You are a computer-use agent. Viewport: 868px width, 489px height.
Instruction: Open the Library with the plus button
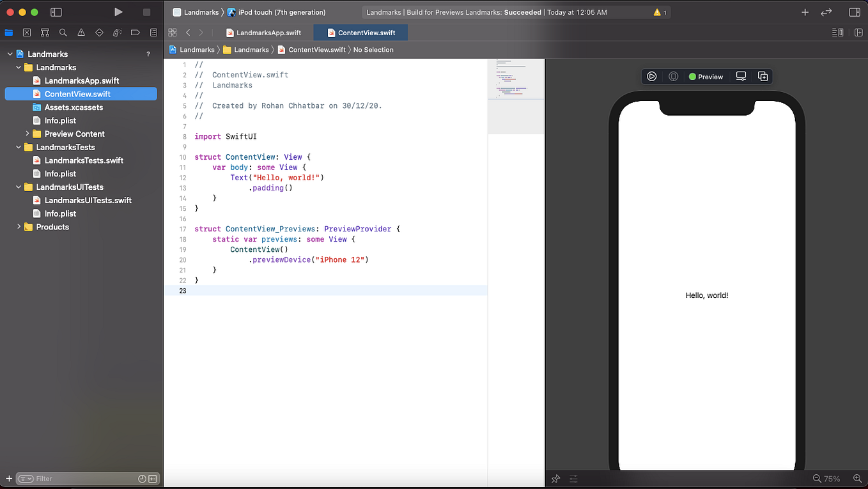(805, 12)
